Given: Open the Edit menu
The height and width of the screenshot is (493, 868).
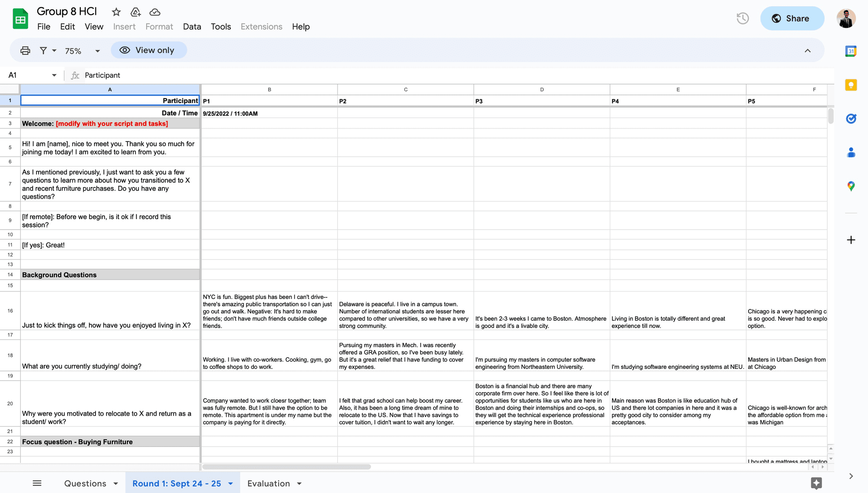Looking at the screenshot, I should pos(67,27).
